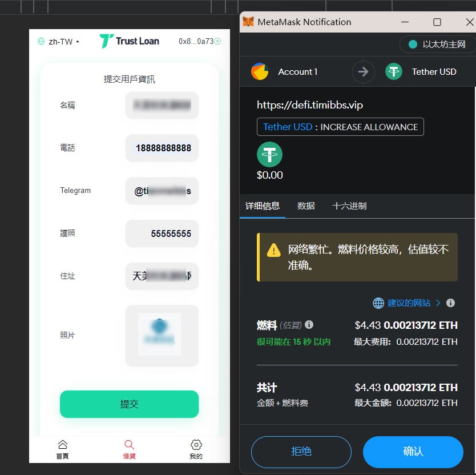The width and height of the screenshot is (476, 475).
Task: Click the Account 1 avatar icon
Action: (260, 72)
